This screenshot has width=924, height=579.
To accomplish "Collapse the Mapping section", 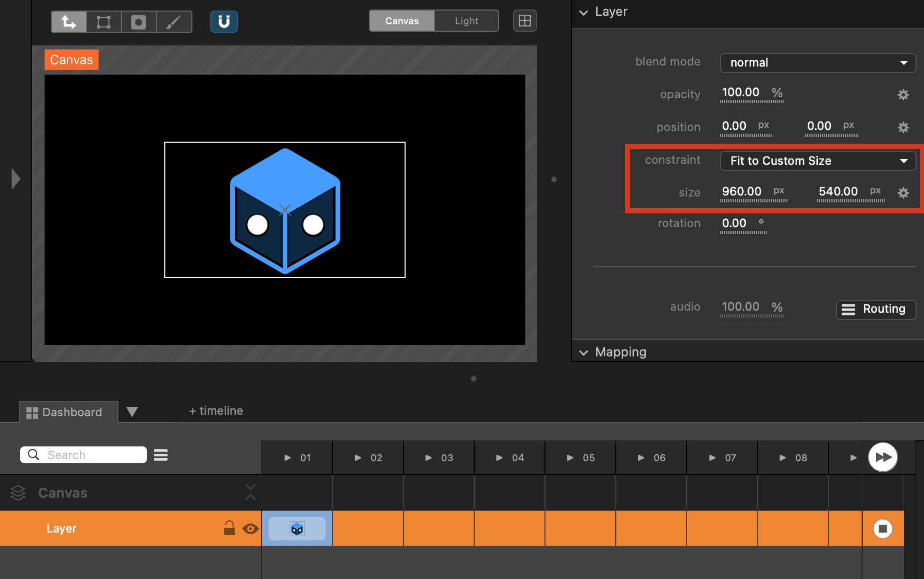I will point(584,352).
